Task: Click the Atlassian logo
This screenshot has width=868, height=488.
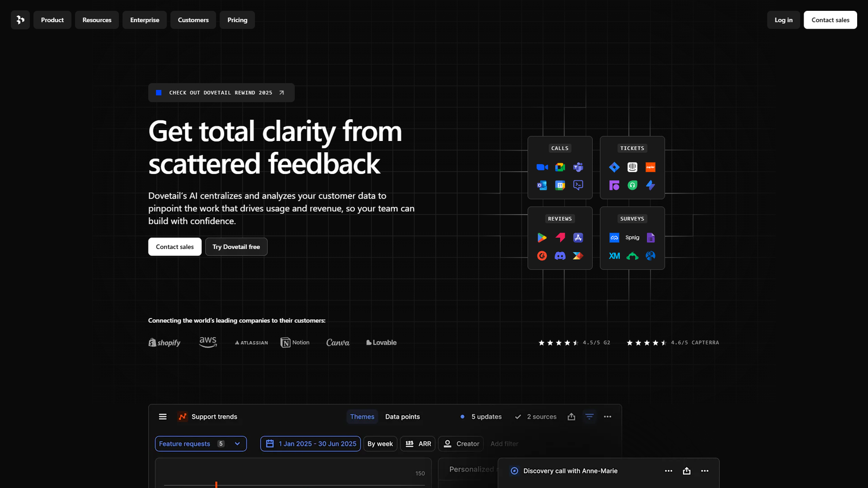Action: click(251, 343)
